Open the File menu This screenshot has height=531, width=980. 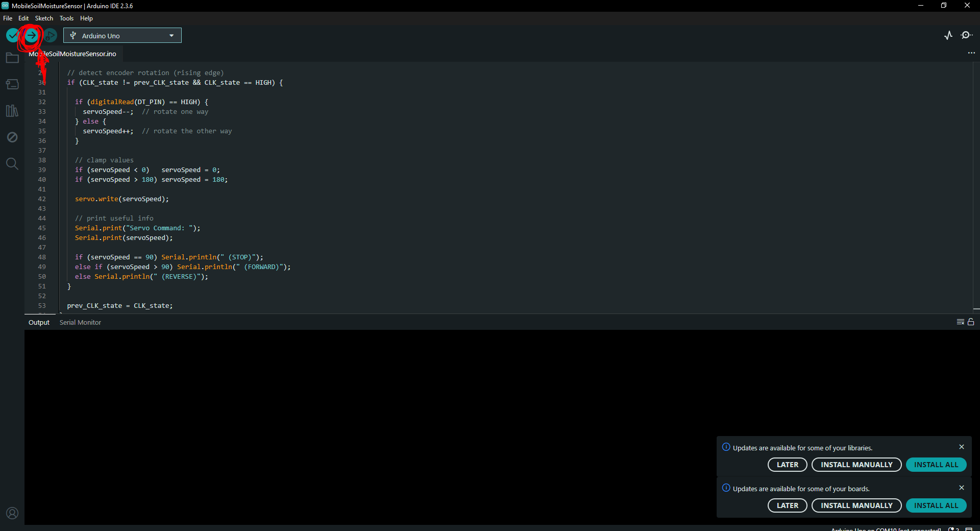tap(8, 18)
